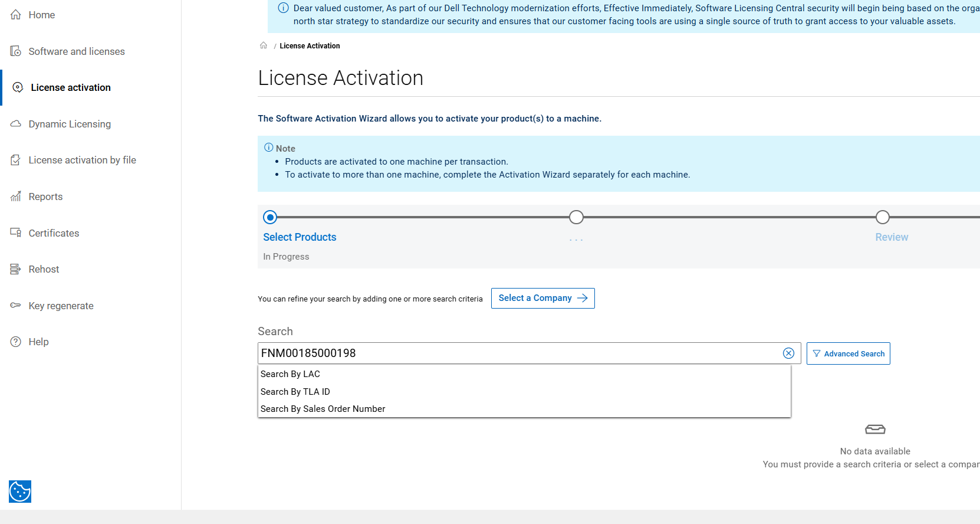Select the License activation sidebar entry

pos(71,87)
